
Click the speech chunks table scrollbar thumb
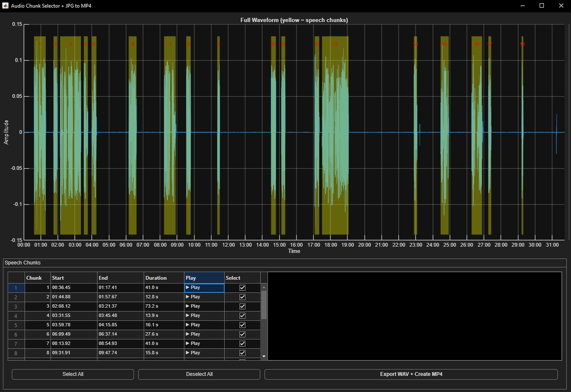pyautogui.click(x=264, y=304)
